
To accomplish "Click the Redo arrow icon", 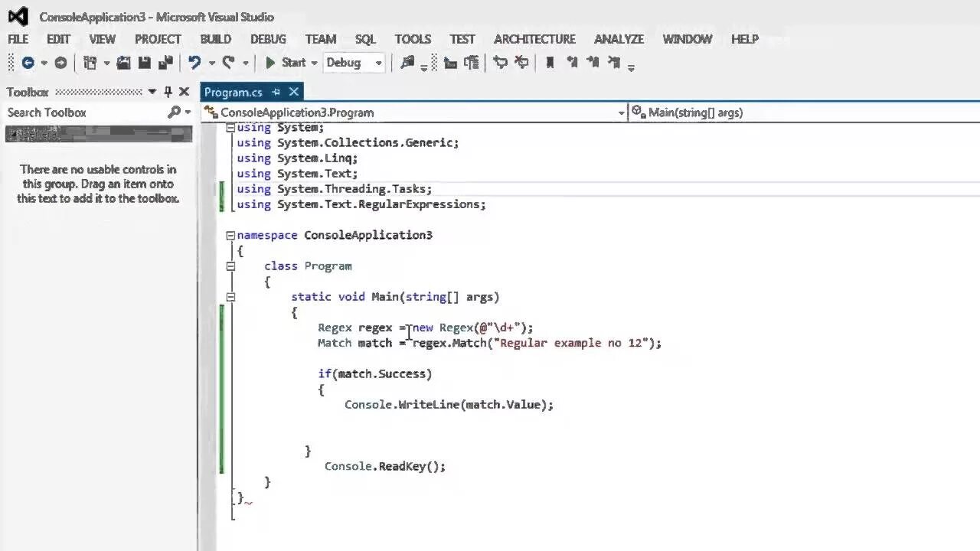I will (228, 63).
